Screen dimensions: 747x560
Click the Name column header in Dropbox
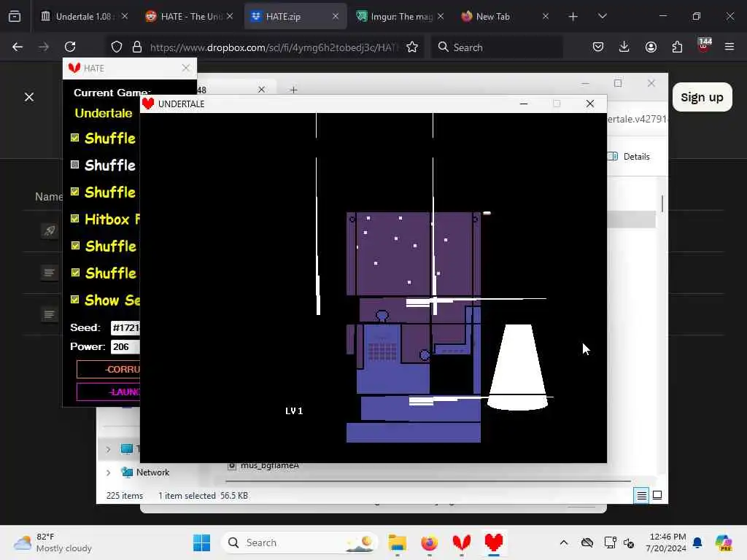[49, 197]
